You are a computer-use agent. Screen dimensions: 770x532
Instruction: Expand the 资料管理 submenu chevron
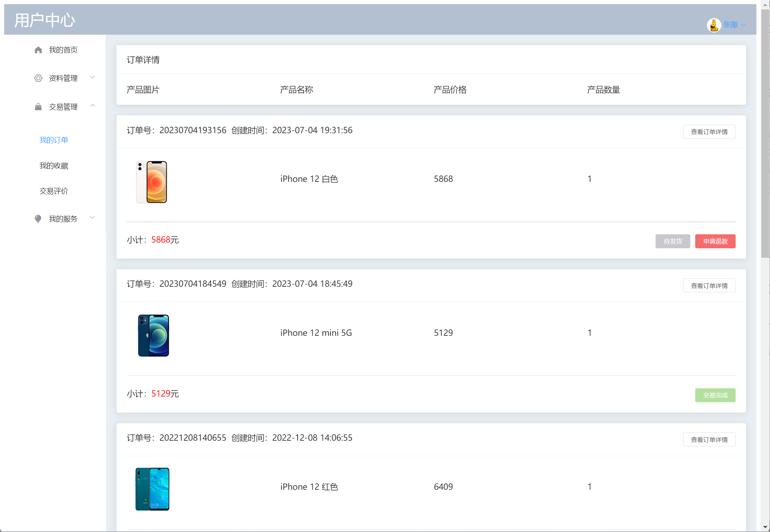(x=93, y=77)
